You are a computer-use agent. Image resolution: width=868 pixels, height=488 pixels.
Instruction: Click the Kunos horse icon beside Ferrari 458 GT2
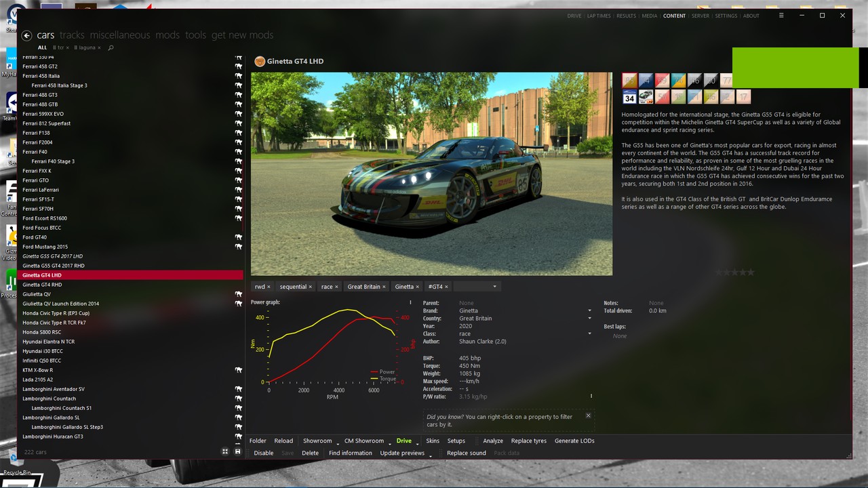[x=239, y=66]
